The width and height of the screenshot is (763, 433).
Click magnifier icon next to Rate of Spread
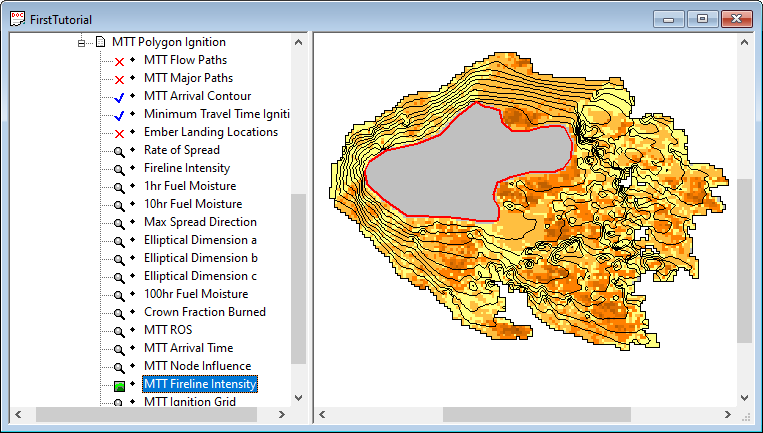coord(119,151)
